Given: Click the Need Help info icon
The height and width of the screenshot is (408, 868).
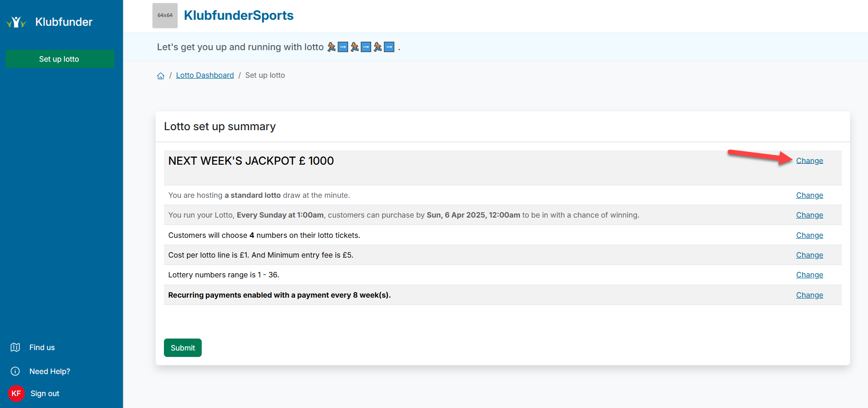Looking at the screenshot, I should tap(15, 371).
